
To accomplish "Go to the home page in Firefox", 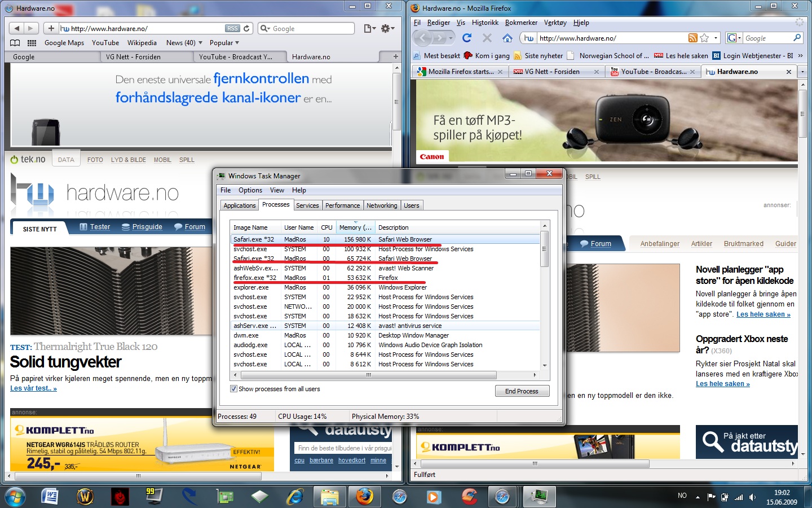I will click(x=507, y=38).
